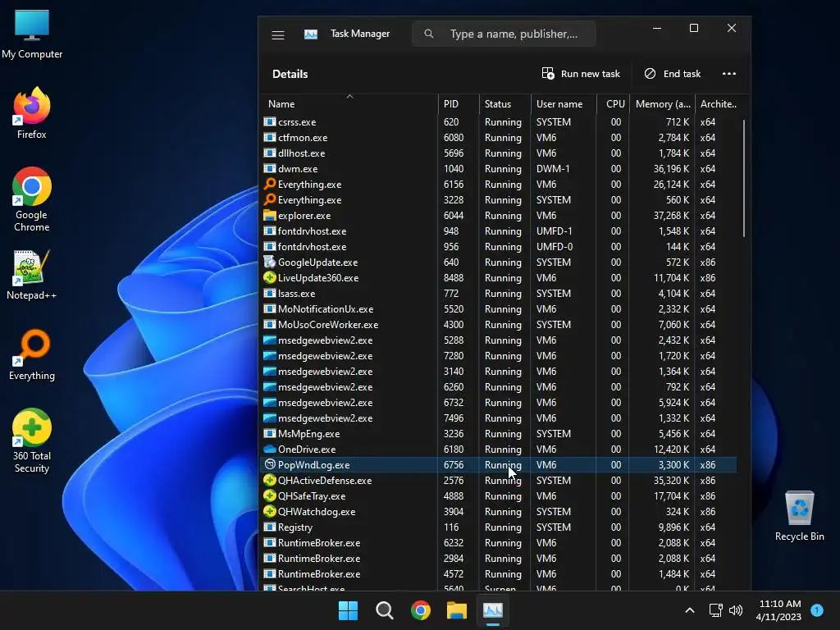Select the dllhost.exe process row
This screenshot has width=840, height=630.
coord(500,153)
